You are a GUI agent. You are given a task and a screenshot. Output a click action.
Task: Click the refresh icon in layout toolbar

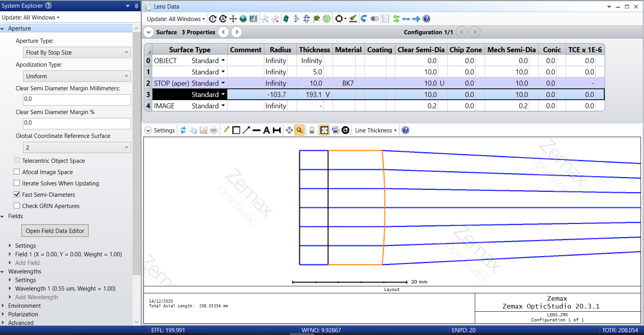183,130
